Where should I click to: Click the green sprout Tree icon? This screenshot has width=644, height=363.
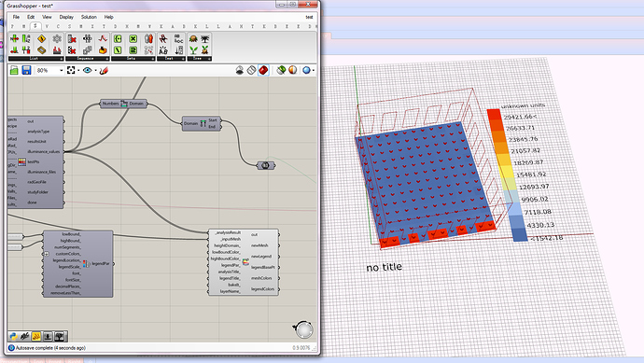193,50
